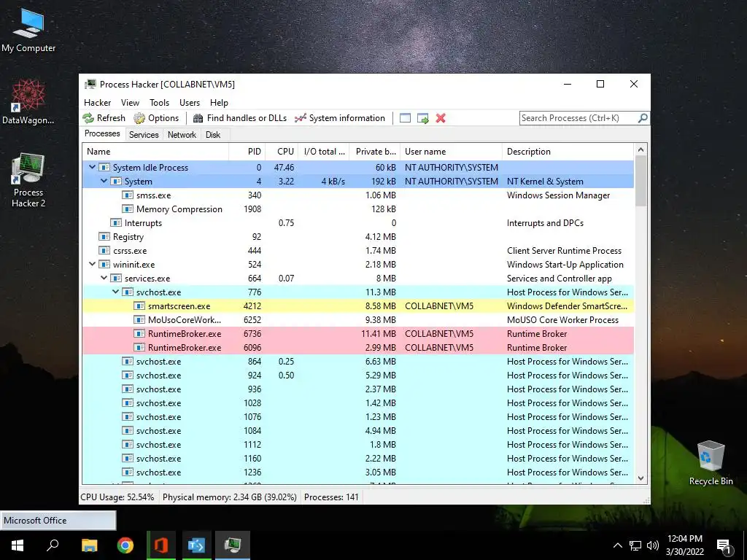Open Process Hacker 2 desktop shortcut
Viewport: 747px width, 560px height.
pos(28,180)
